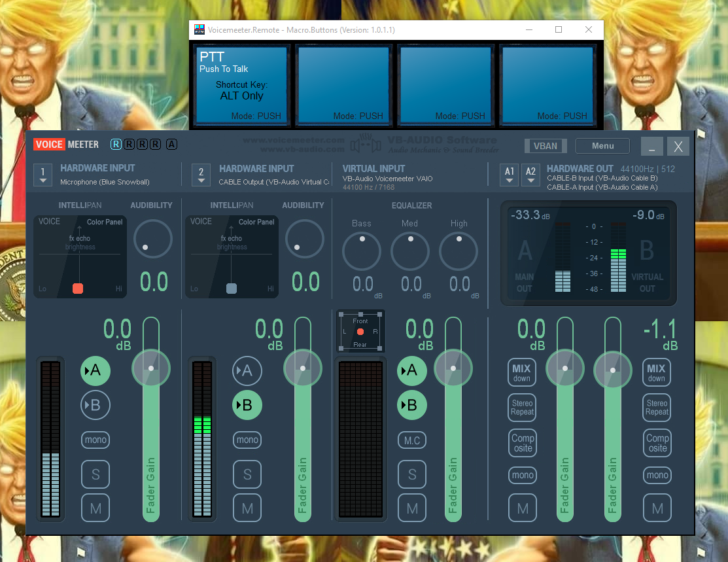This screenshot has height=562, width=728.
Task: Click the second R recorder indicator
Action: [129, 145]
